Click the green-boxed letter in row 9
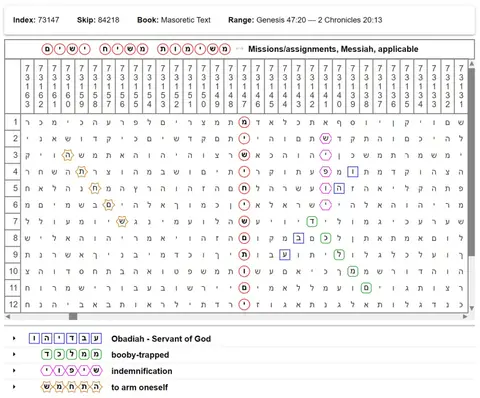Image resolution: width=480 pixels, height=398 pixels. 339,255
